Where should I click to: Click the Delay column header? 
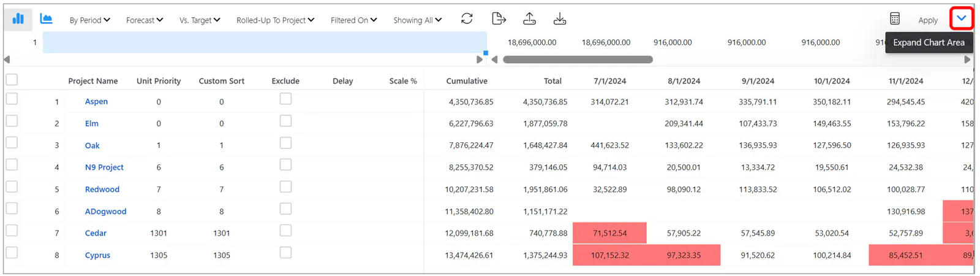(343, 81)
